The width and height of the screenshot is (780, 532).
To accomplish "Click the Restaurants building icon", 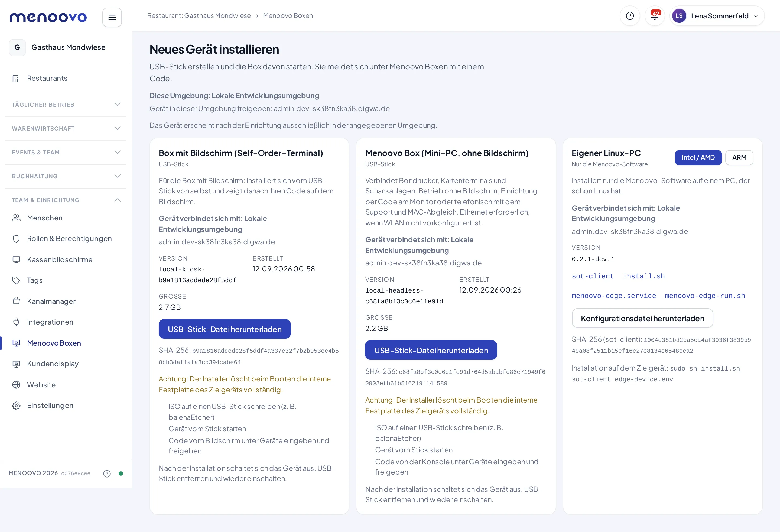I will coord(16,78).
